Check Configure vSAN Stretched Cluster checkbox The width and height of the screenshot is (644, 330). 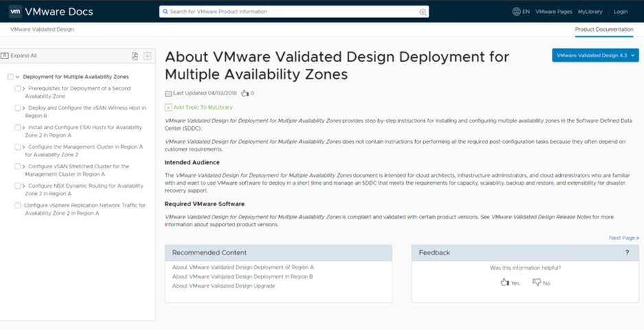pos(18,166)
